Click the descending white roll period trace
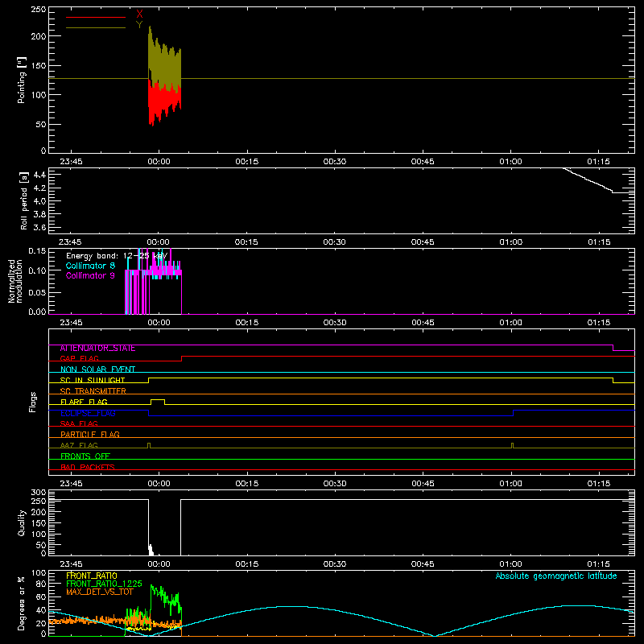The image size is (644, 644). 588,180
